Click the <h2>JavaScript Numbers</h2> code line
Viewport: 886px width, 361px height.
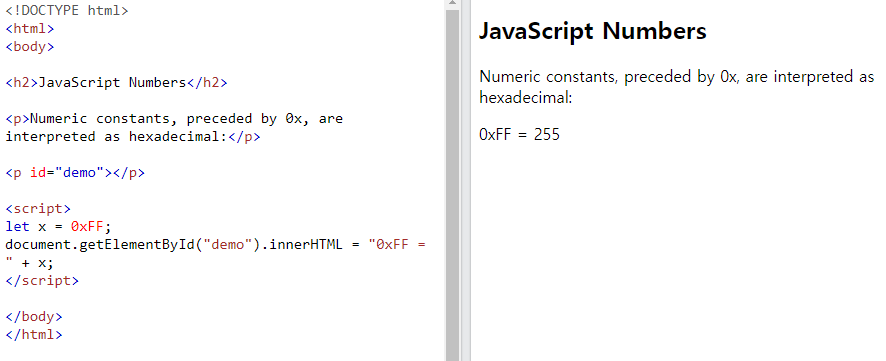click(x=116, y=83)
